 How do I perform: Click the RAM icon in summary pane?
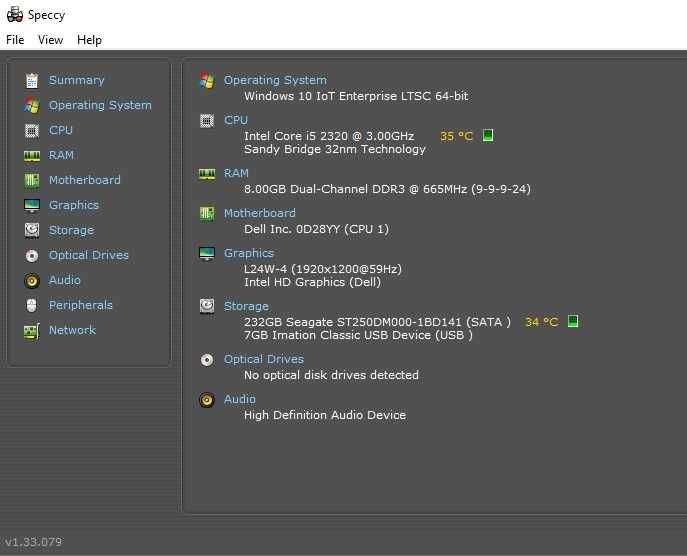pos(207,174)
